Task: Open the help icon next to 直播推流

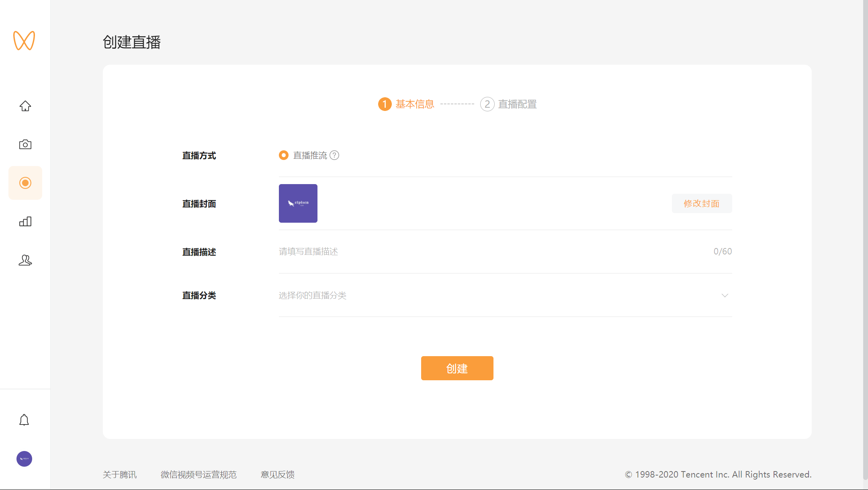Action: point(335,155)
